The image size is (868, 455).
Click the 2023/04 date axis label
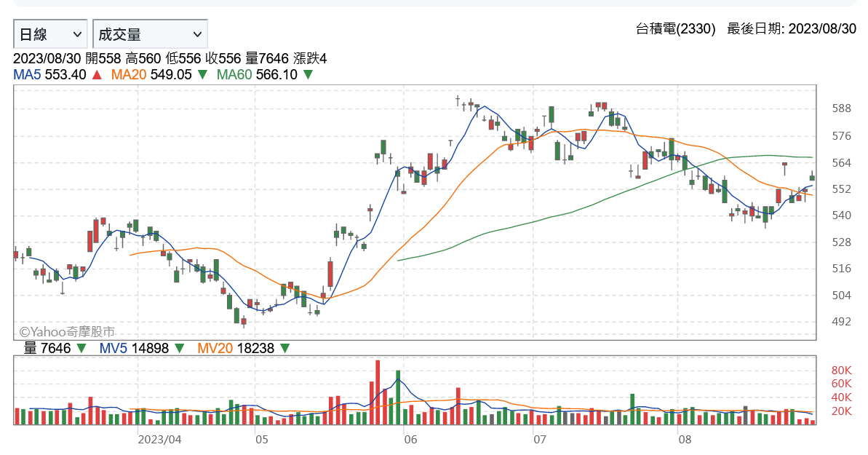click(x=159, y=440)
